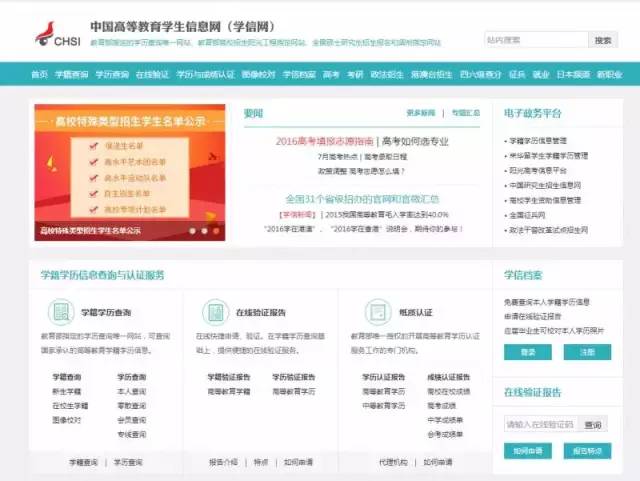Open 新生学籍 link under 学籍查询
Screen dimensions: 640x481
point(67,391)
